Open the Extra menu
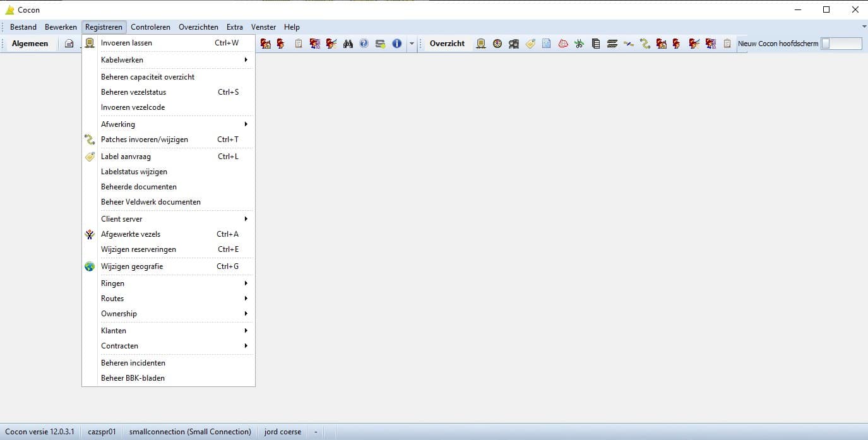The image size is (868, 440). (235, 27)
